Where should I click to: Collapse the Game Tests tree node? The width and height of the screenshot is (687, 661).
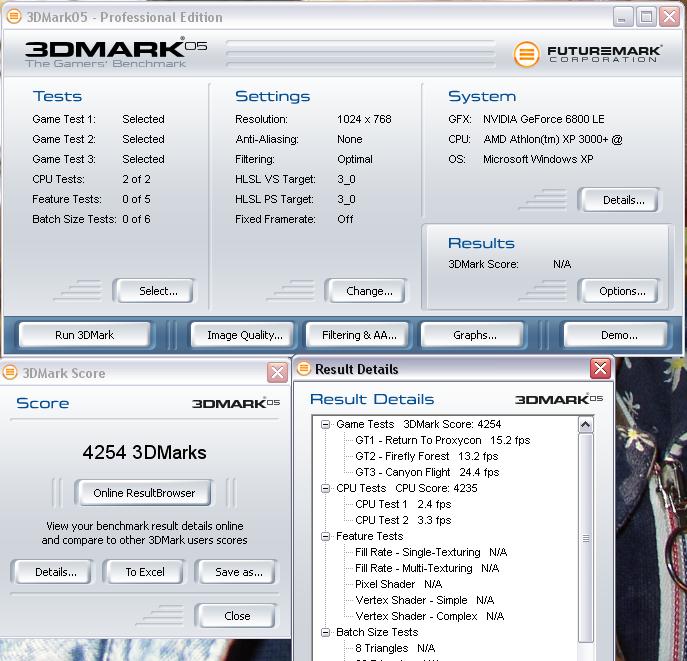tap(325, 424)
